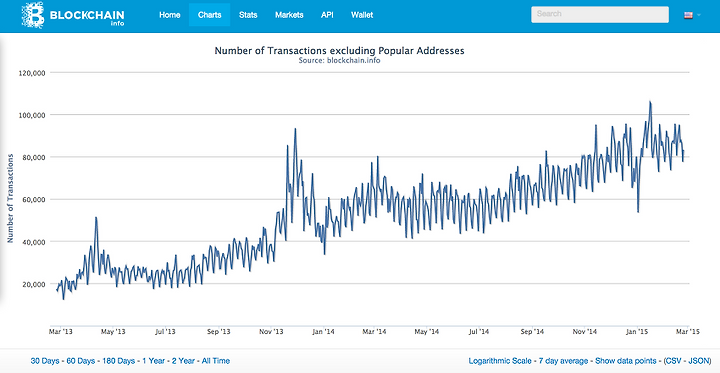Click the 'Number of Transactions' axis title
The width and height of the screenshot is (720, 373).
tap(10, 198)
